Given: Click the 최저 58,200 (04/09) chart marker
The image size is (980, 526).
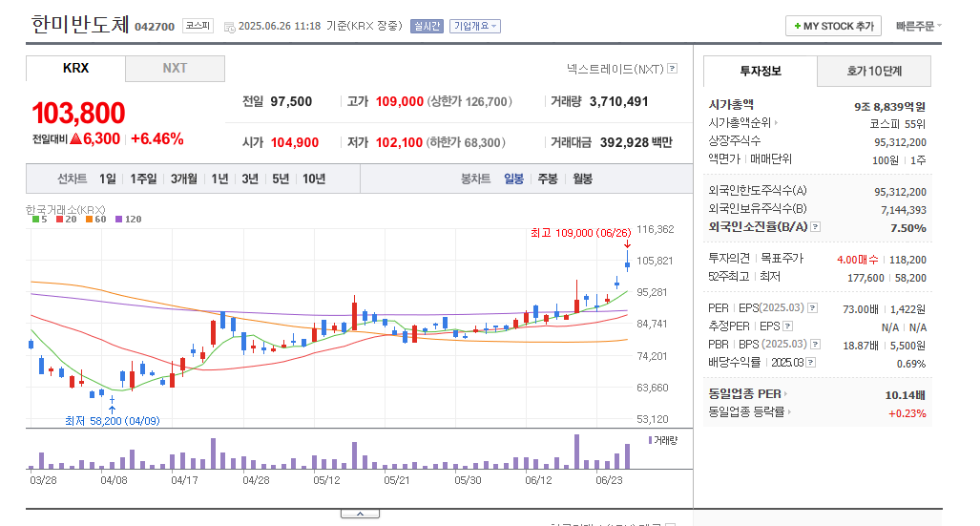Looking at the screenshot, I should pos(113,422).
